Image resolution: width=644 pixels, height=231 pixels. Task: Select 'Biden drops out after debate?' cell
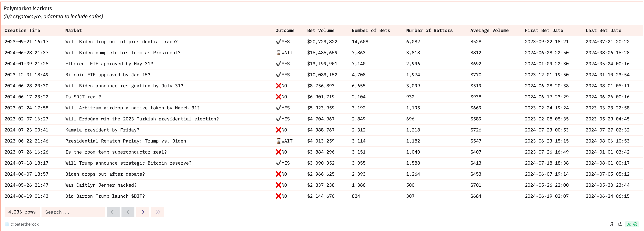pyautogui.click(x=105, y=174)
